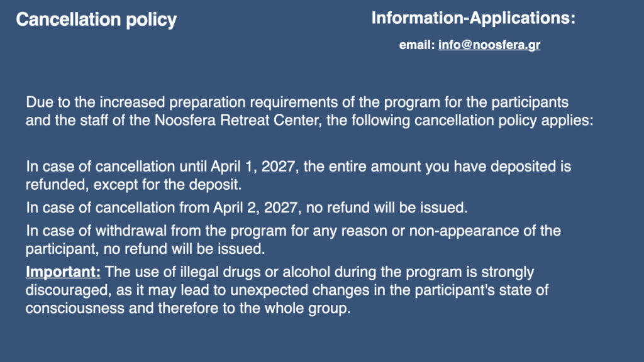Viewport: 644px width, 362px height.
Task: Click the Information-Applications heading
Action: pyautogui.click(x=473, y=18)
